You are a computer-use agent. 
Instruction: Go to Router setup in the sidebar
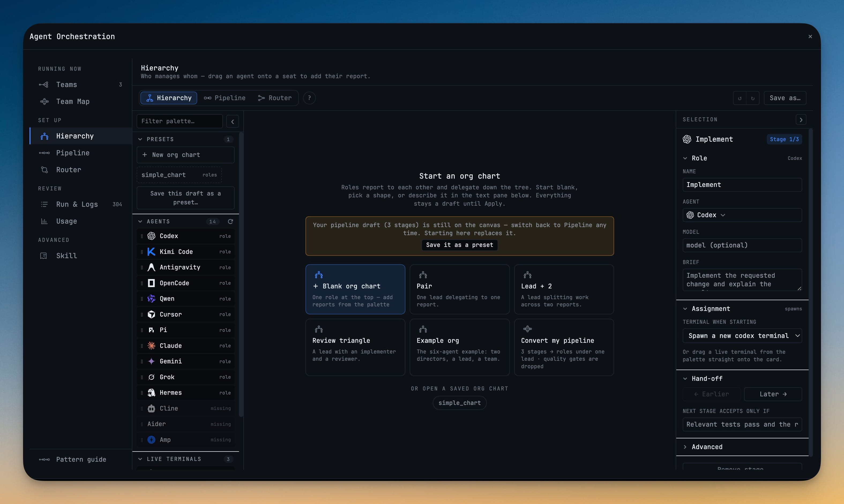pos(81,170)
